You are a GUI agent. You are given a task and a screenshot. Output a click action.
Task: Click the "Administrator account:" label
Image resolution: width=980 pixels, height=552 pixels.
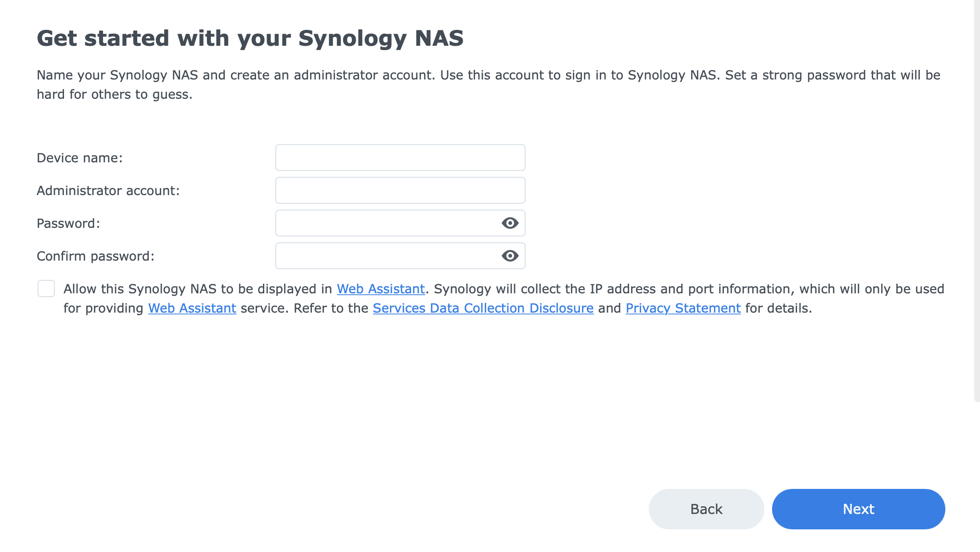pyautogui.click(x=108, y=191)
